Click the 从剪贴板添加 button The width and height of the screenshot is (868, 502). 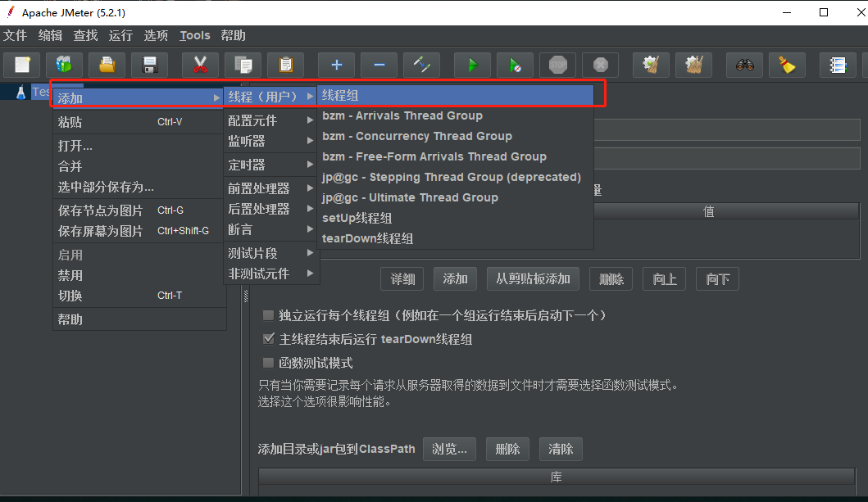coord(533,278)
